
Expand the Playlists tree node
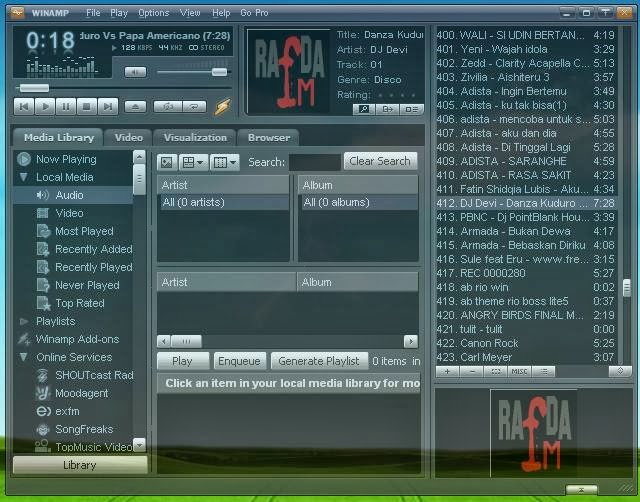pos(24,321)
